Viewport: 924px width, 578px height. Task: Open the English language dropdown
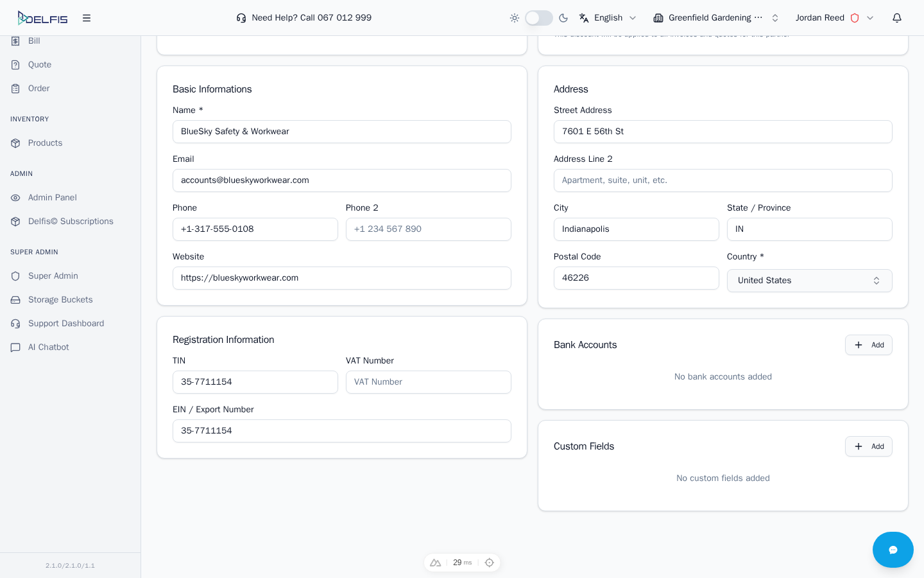pyautogui.click(x=608, y=18)
